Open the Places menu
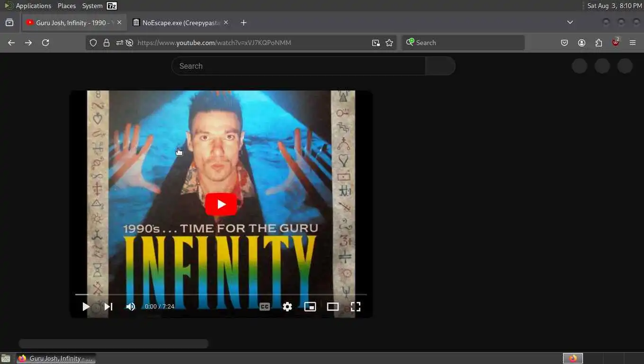644x364 pixels. (67, 6)
